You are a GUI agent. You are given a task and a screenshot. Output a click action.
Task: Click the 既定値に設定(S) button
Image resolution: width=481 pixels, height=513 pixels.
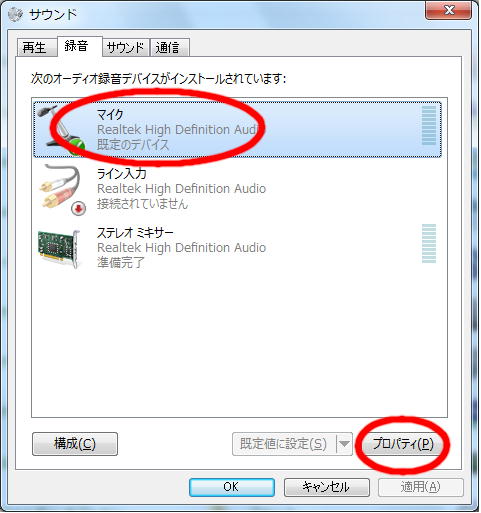coord(284,444)
